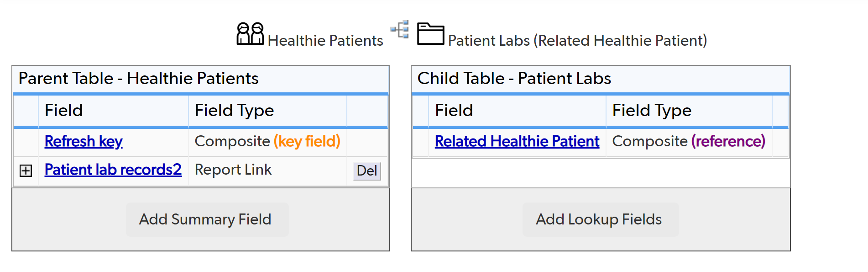Screen dimensions: 868x272
Task: Click Add Summary Field
Action: pyautogui.click(x=206, y=219)
